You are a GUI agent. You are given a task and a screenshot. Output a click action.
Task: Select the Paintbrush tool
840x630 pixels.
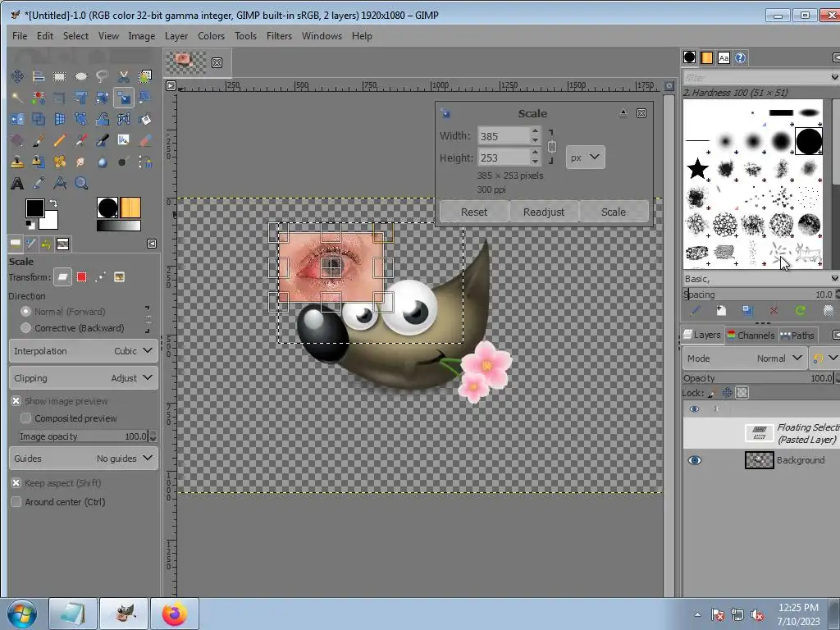[38, 140]
